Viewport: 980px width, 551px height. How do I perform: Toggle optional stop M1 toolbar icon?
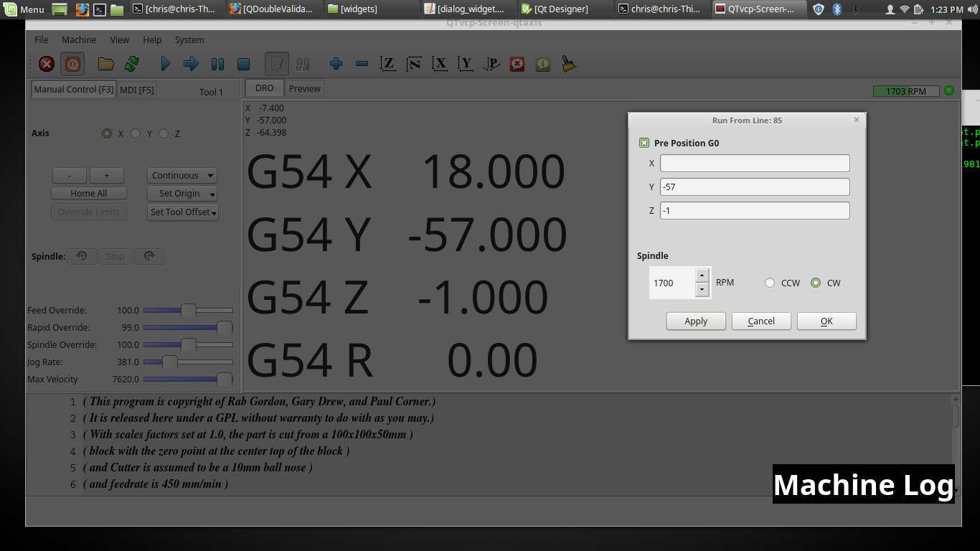tap(302, 64)
